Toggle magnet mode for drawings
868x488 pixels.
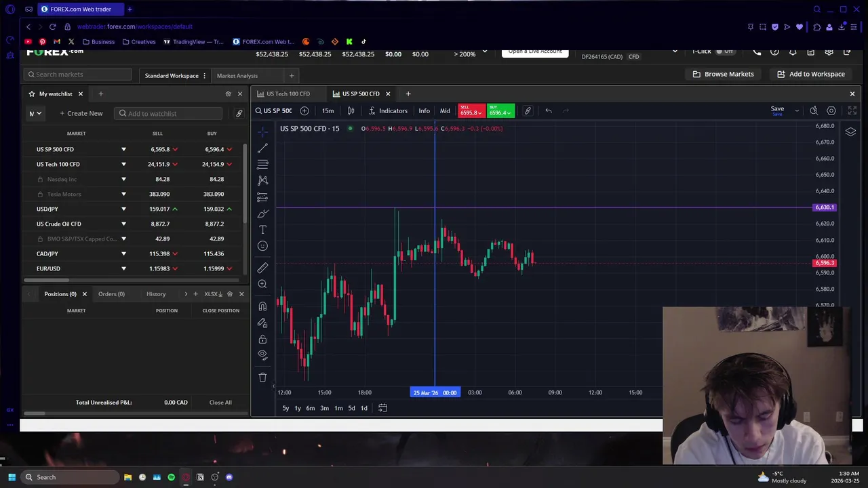tap(262, 306)
